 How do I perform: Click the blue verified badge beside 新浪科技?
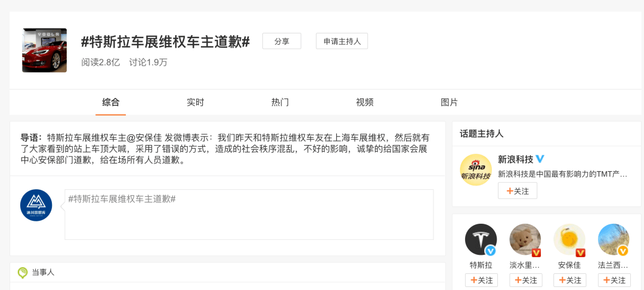(540, 159)
